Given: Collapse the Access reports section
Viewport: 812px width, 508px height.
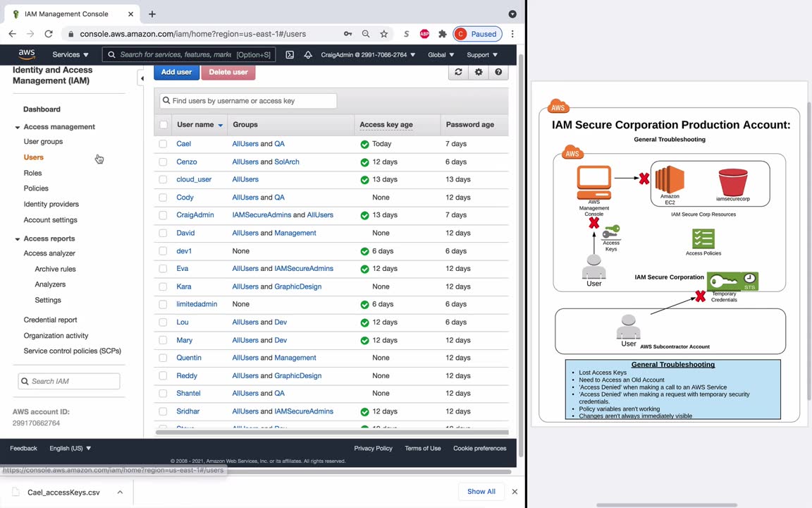Looking at the screenshot, I should [18, 239].
